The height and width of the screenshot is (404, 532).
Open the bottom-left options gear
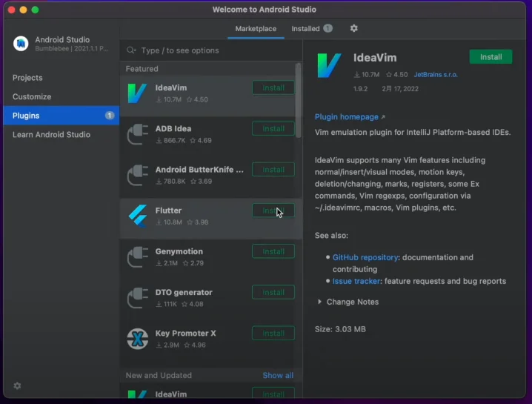tap(17, 385)
